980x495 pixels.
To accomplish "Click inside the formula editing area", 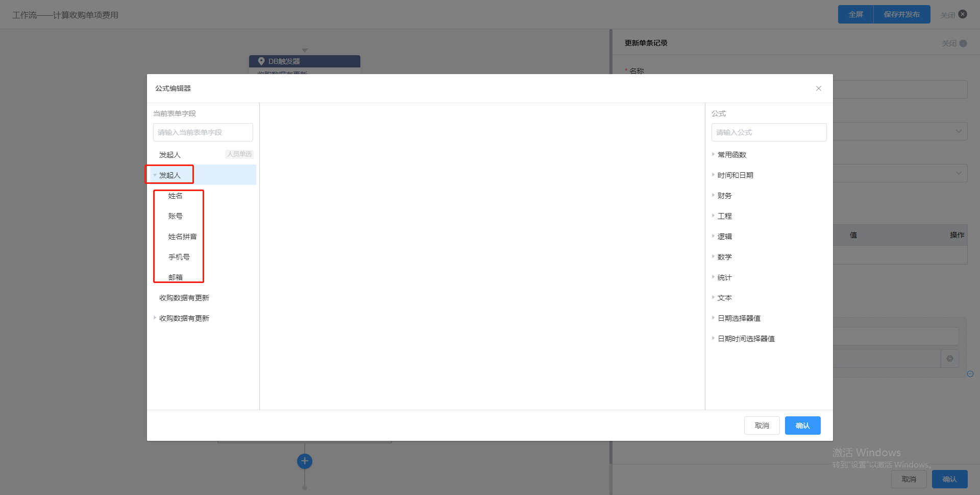I will pyautogui.click(x=482, y=256).
